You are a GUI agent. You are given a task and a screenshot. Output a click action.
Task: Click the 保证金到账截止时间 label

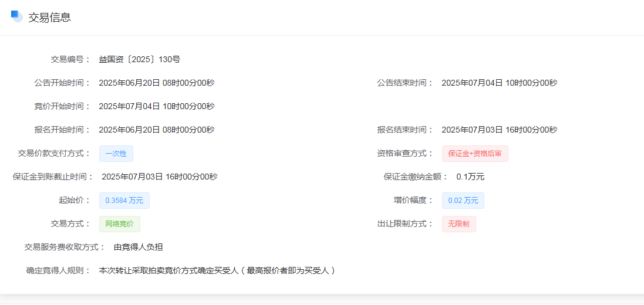tap(53, 177)
